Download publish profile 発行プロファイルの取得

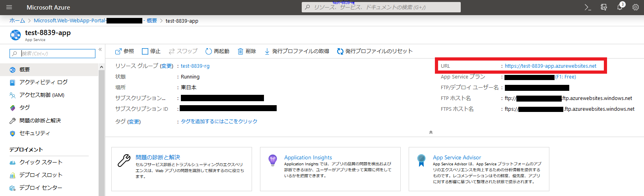coord(297,51)
